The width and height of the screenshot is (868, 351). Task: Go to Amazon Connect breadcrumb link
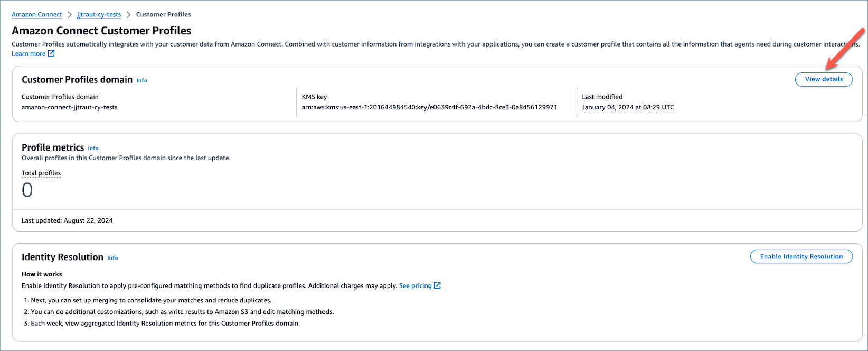coord(37,14)
